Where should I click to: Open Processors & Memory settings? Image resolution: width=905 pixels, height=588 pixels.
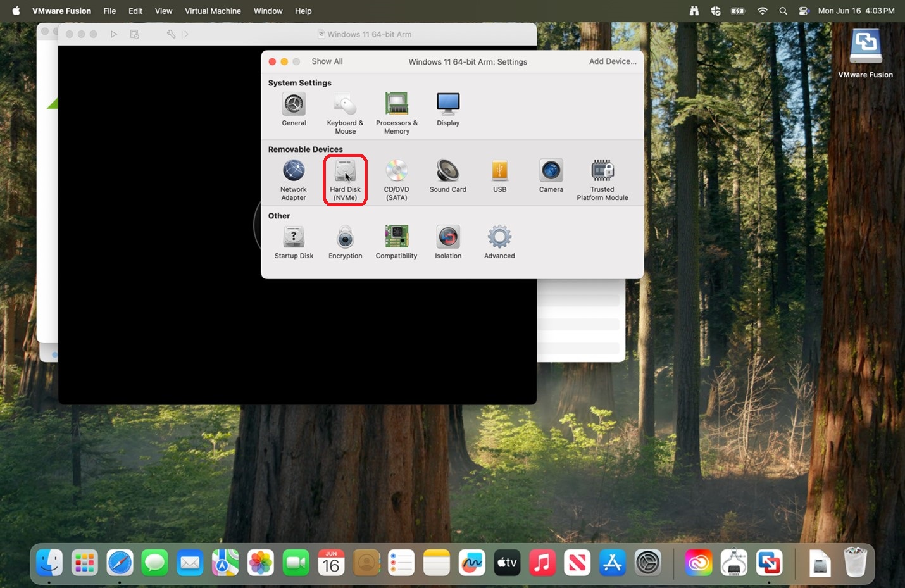click(397, 113)
